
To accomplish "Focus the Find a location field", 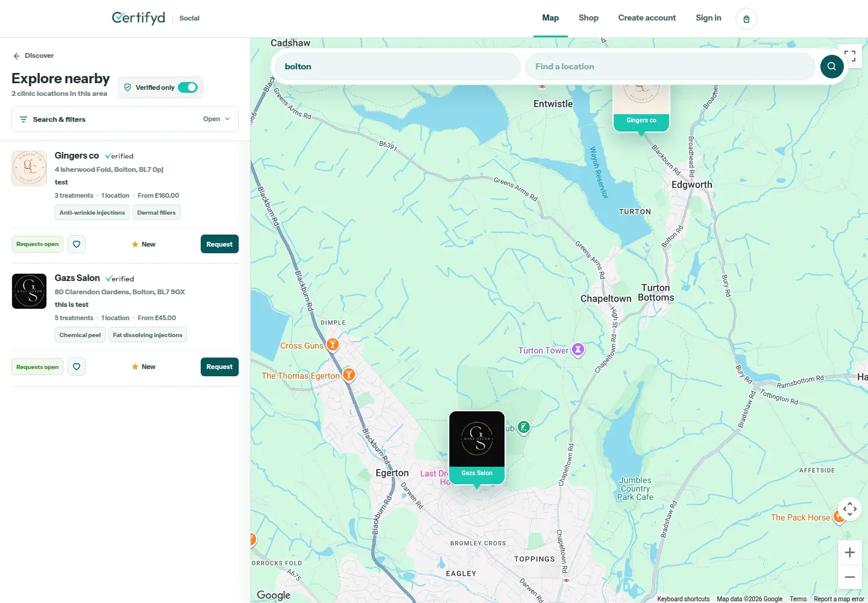I will coord(670,66).
